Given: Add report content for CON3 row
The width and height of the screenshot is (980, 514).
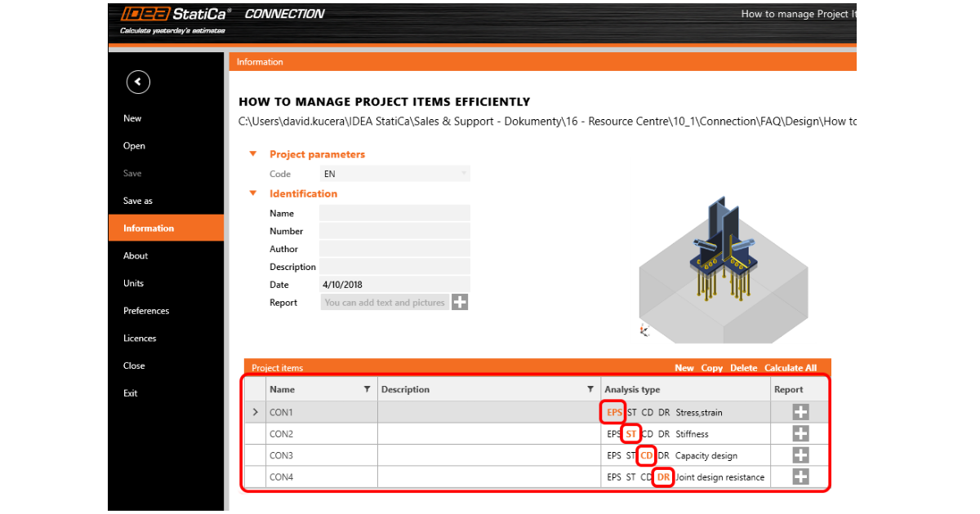Looking at the screenshot, I should (800, 455).
